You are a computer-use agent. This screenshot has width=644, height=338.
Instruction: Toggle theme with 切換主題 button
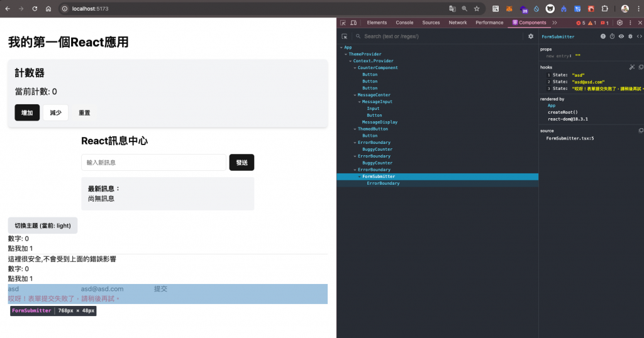(43, 226)
